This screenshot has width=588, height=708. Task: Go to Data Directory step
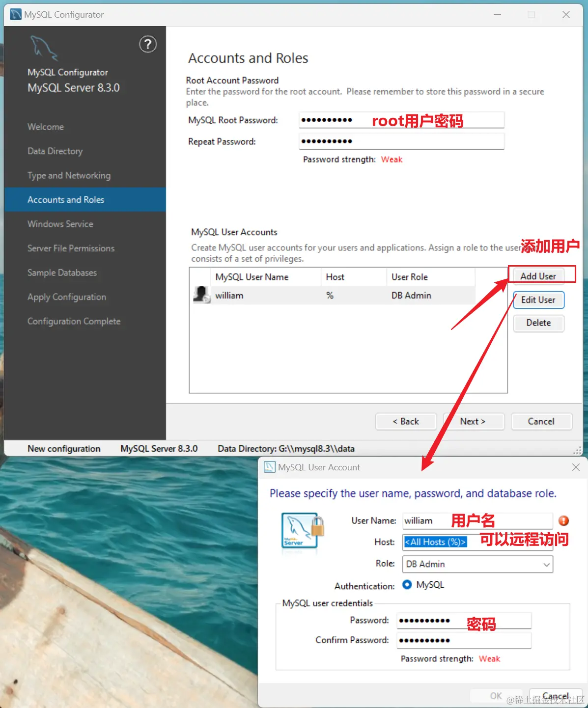55,151
